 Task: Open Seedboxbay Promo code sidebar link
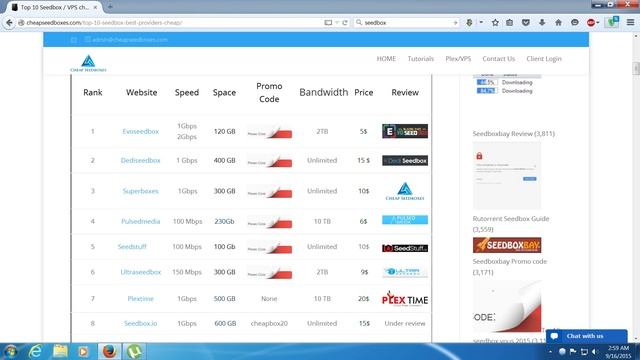point(509,267)
